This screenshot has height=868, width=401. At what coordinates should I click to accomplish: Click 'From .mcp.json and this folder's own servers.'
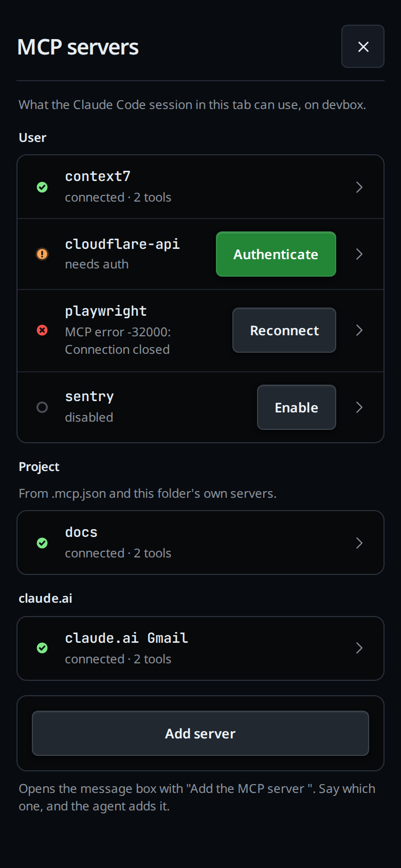coord(148,494)
